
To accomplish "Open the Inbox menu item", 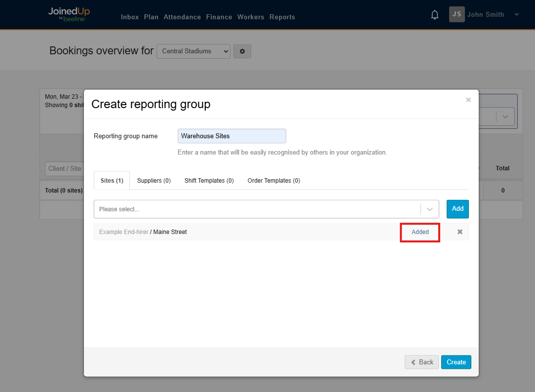I will [130, 17].
